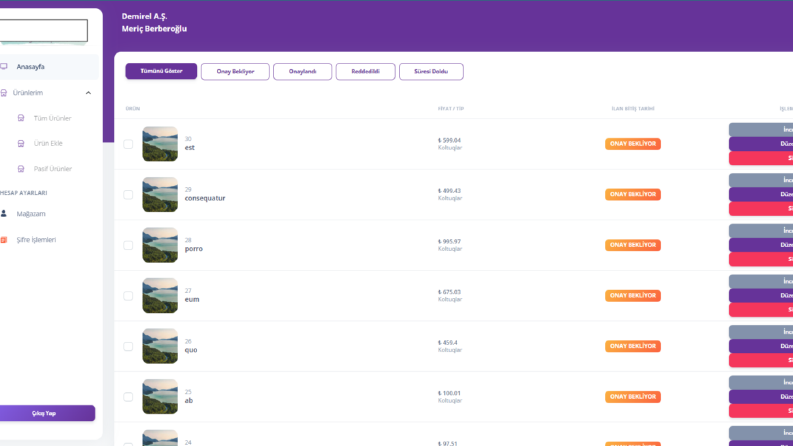This screenshot has width=793, height=446.
Task: Click the İLAN BİTİŞ TARİHİ column header
Action: coord(633,109)
